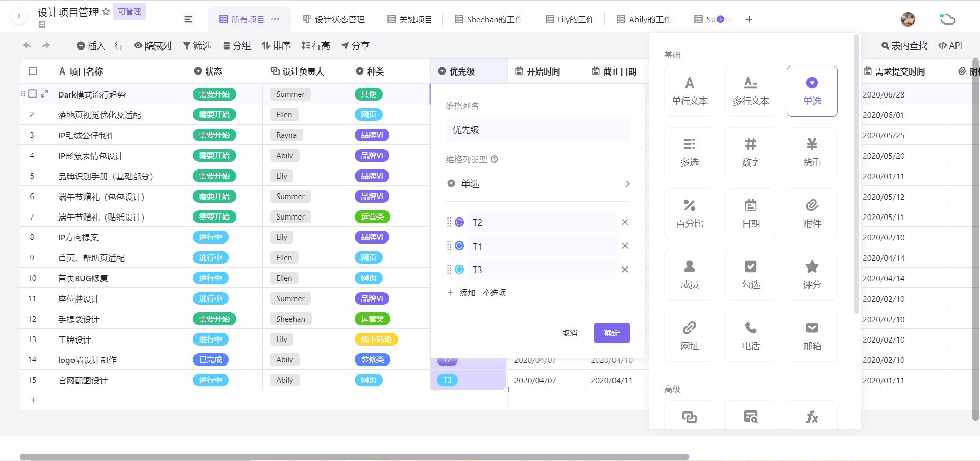The height and width of the screenshot is (461, 980).
Task: Click the 优先级 column name input field
Action: point(537,130)
